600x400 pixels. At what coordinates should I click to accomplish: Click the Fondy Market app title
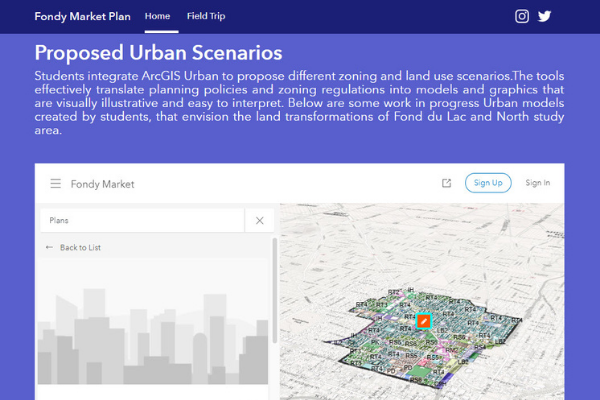(103, 184)
